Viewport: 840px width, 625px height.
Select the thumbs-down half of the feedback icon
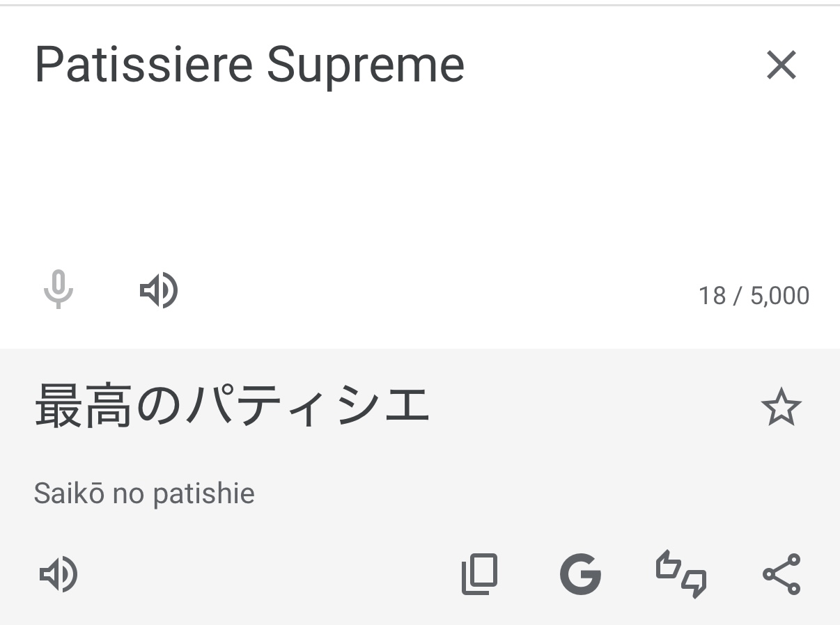tap(694, 585)
